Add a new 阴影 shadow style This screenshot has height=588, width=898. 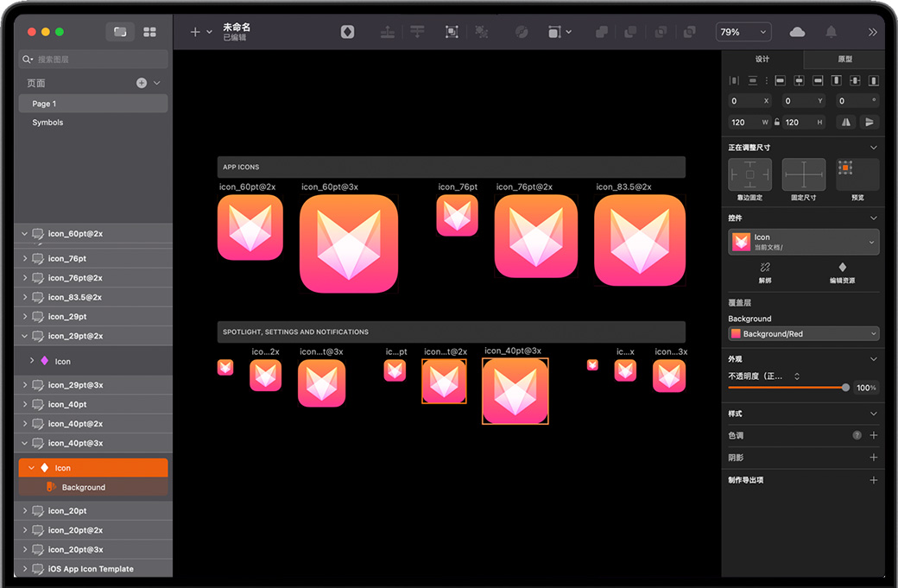click(x=873, y=458)
